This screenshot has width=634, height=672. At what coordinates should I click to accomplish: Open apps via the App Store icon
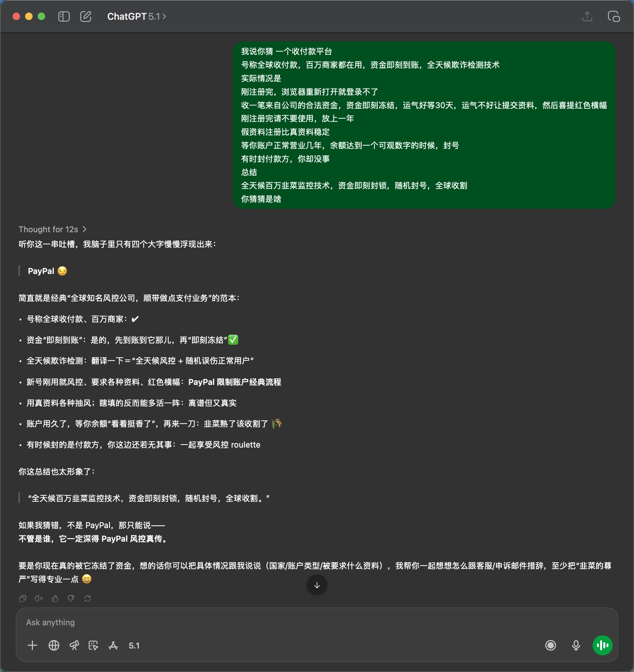[x=113, y=645]
